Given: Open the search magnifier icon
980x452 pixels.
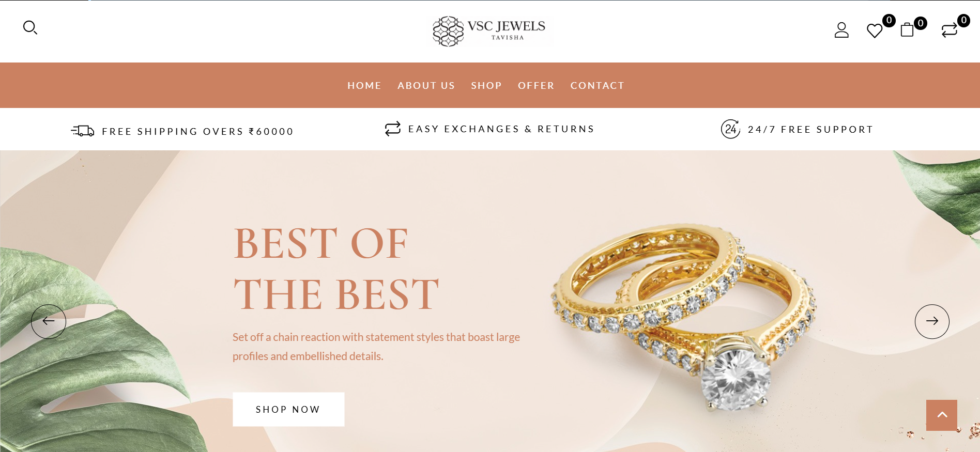Looking at the screenshot, I should coord(30,27).
